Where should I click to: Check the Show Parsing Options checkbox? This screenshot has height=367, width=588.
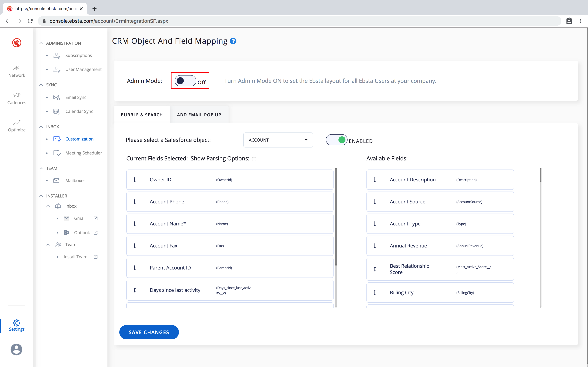pyautogui.click(x=254, y=159)
